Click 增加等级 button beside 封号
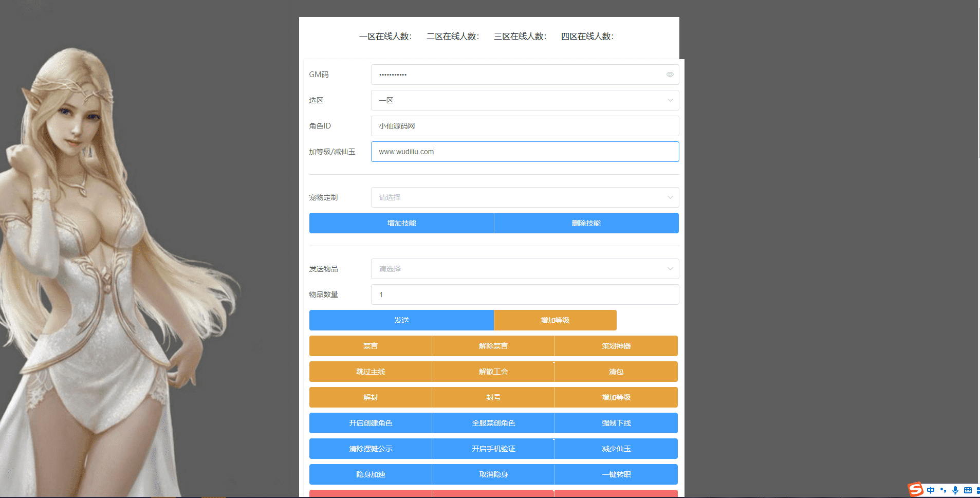 pos(616,397)
